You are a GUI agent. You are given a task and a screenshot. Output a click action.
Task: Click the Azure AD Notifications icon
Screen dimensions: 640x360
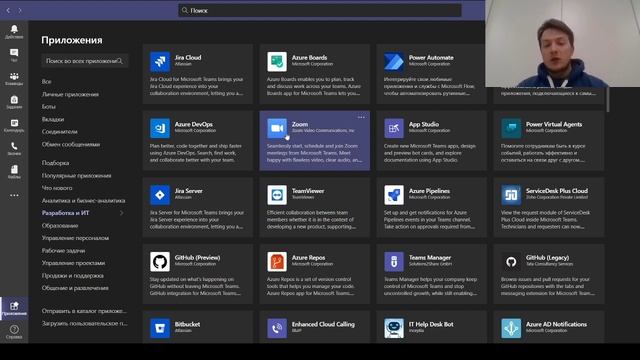[x=511, y=328]
